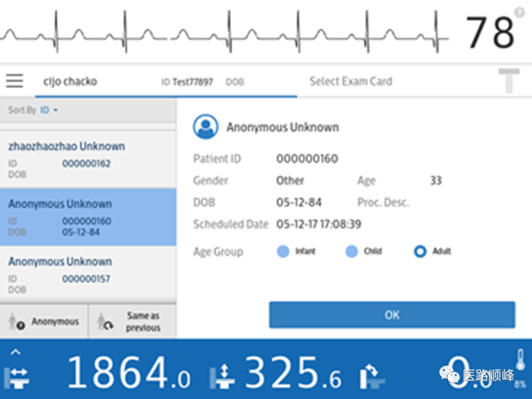Click the T-shaped tube alignment icon
This screenshot has height=399, width=532.
(510, 81)
